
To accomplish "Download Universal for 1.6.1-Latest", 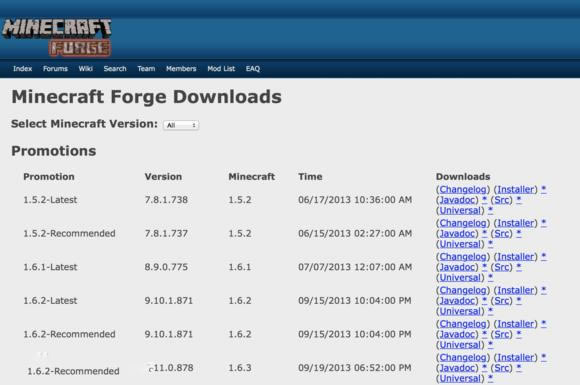I will (x=460, y=277).
